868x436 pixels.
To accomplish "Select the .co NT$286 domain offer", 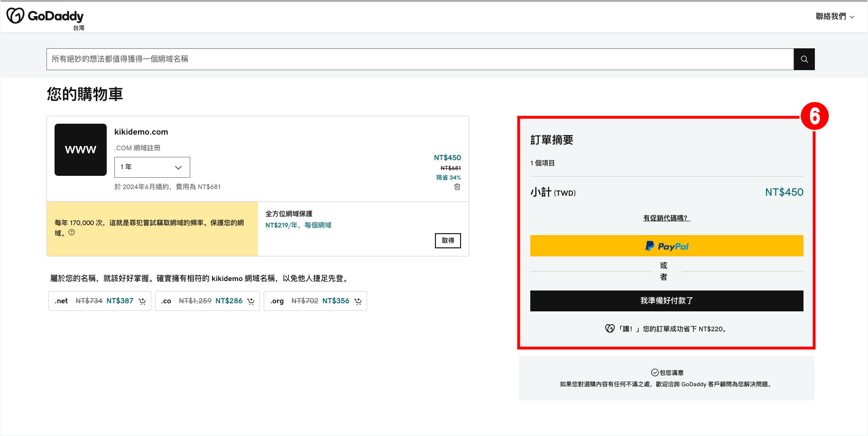I will tap(207, 301).
